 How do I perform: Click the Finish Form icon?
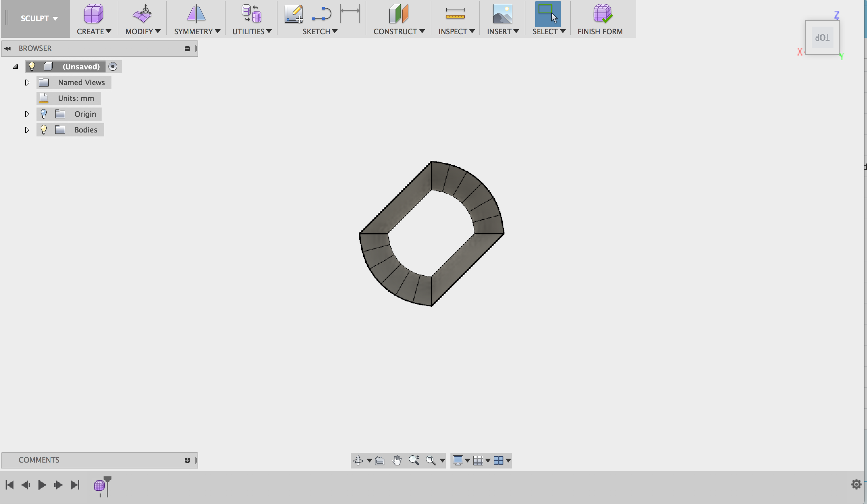click(x=602, y=14)
